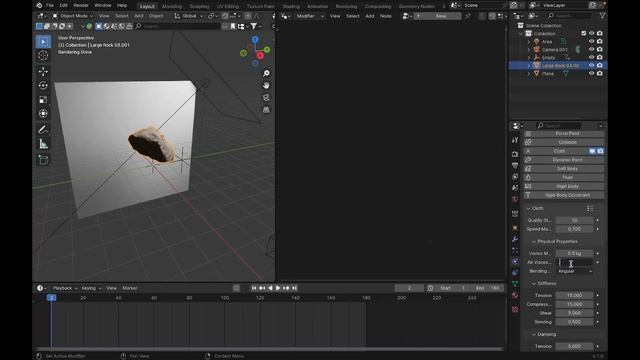640x360 pixels.
Task: Open the Object Mode dropdown
Action: (72, 16)
